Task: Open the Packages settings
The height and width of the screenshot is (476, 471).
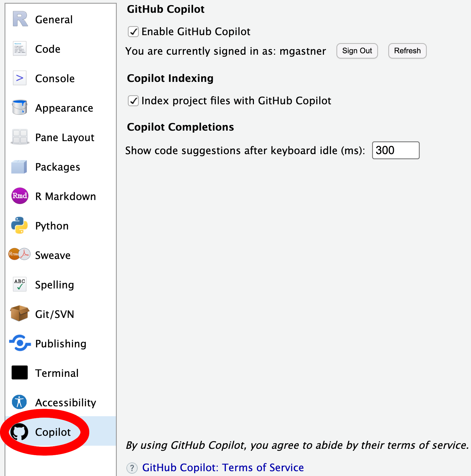Action: point(61,167)
